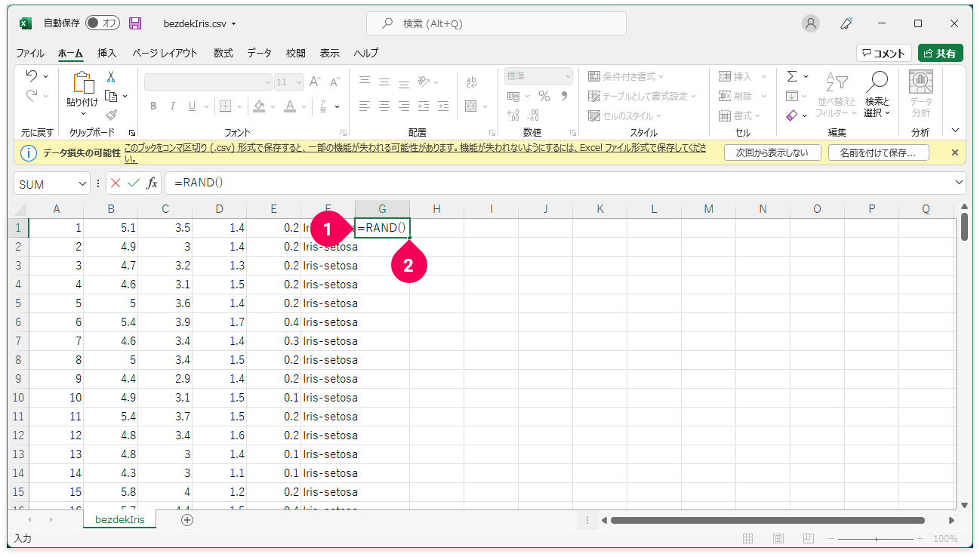Open 条件付き書式 dropdown
Viewport: 980px width, 557px height.
[626, 76]
